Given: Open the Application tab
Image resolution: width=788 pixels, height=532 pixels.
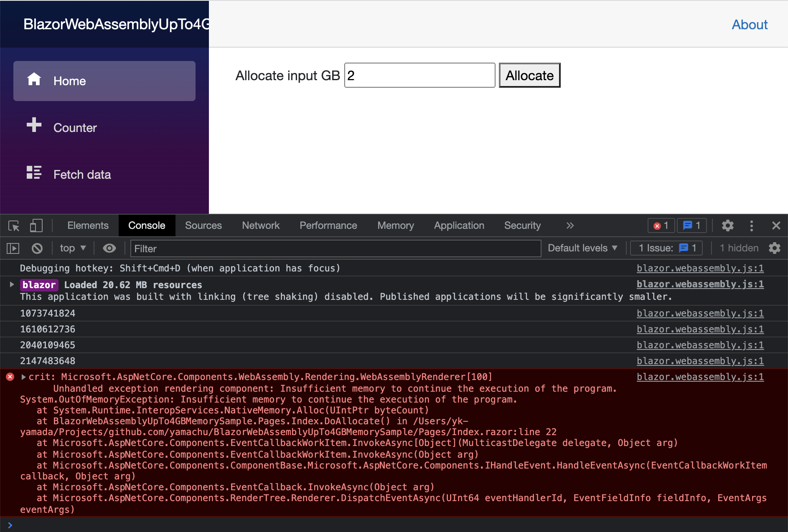Looking at the screenshot, I should (x=459, y=225).
